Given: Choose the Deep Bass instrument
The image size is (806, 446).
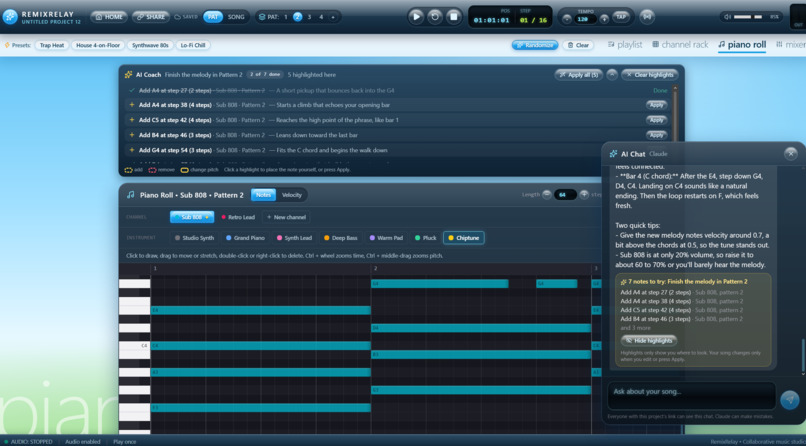Looking at the screenshot, I should 340,238.
